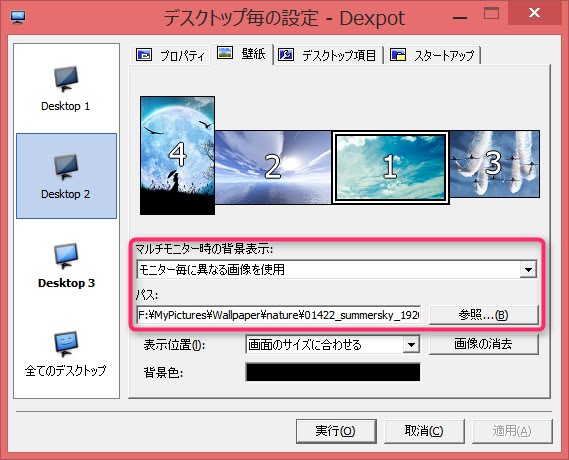
Task: Expand the 表示位置 dropdown arrow
Action: tap(411, 344)
